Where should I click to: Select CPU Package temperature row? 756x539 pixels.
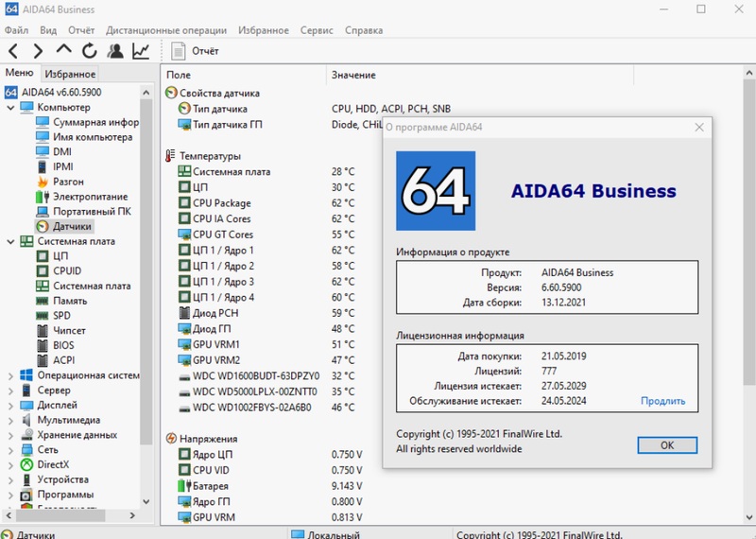click(x=266, y=203)
